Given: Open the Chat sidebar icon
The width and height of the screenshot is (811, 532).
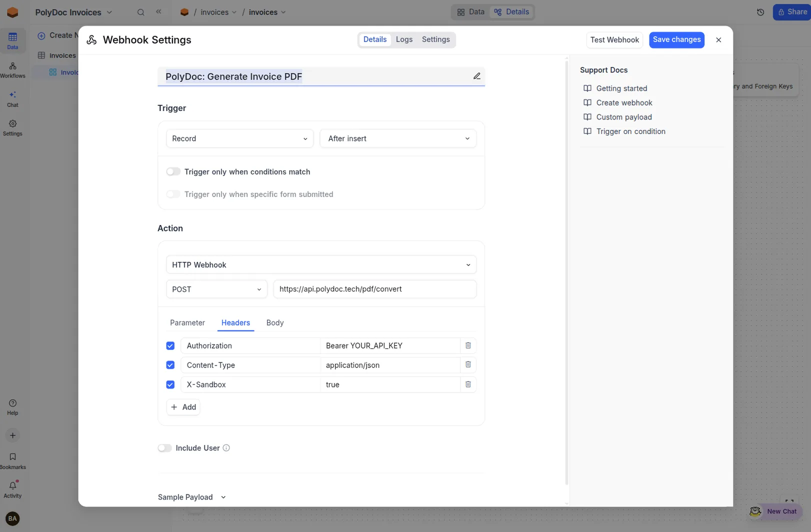Looking at the screenshot, I should (12, 99).
